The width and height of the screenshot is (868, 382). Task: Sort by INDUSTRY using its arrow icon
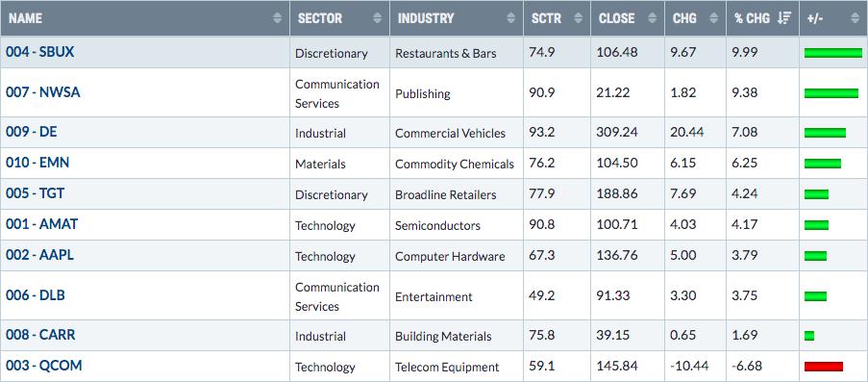(x=511, y=18)
